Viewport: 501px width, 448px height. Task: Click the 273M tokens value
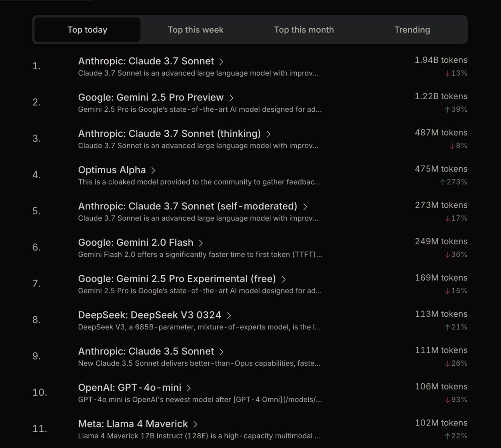(441, 205)
